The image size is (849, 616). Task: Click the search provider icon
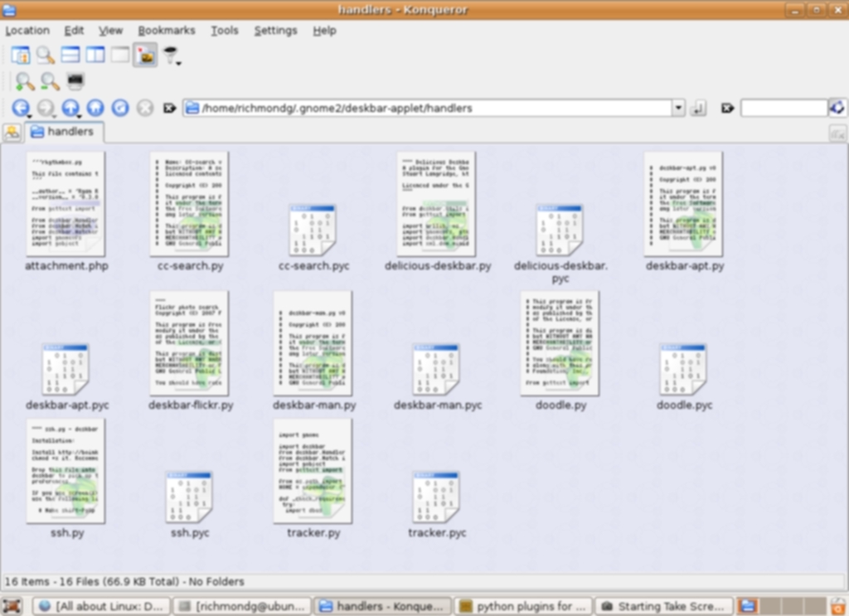click(x=837, y=108)
